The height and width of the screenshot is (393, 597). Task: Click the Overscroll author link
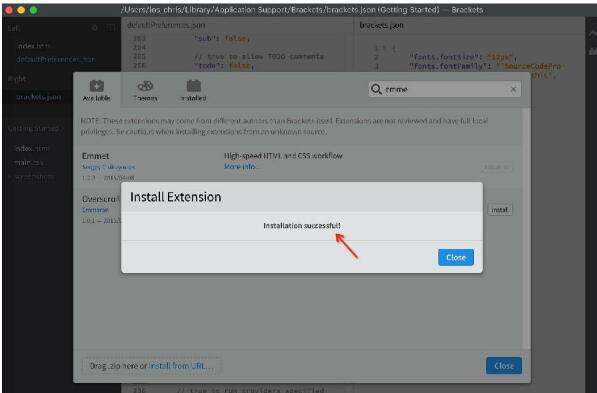[x=95, y=210]
